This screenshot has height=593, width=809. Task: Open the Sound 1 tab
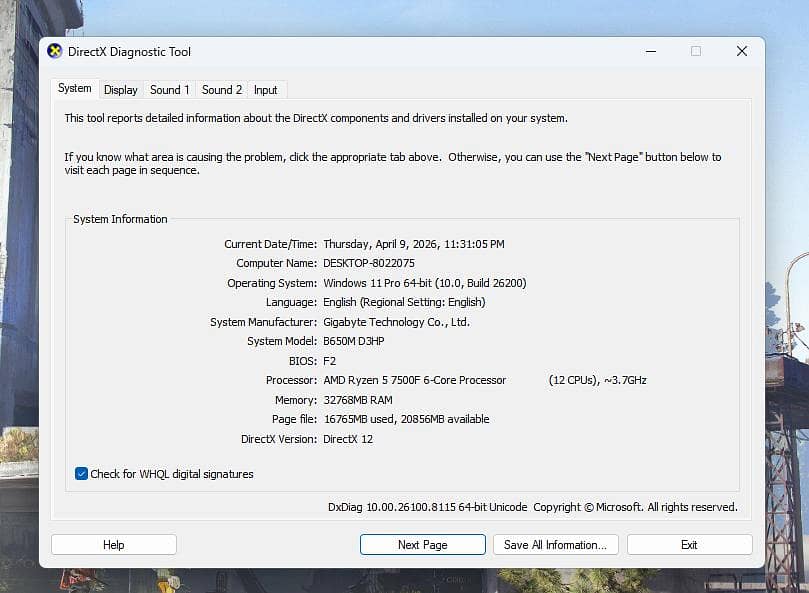coord(169,90)
